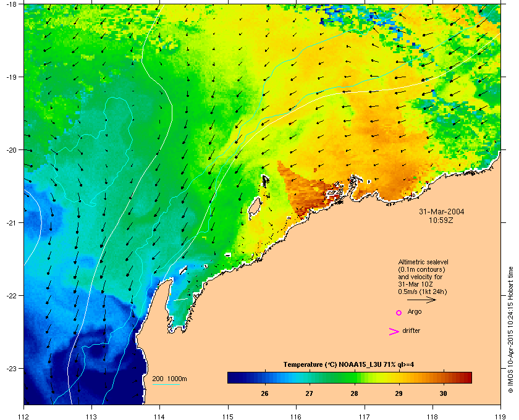Click the '31-Mar 10Z' legend line
Viewport: 519px width, 420px height.
click(415, 284)
